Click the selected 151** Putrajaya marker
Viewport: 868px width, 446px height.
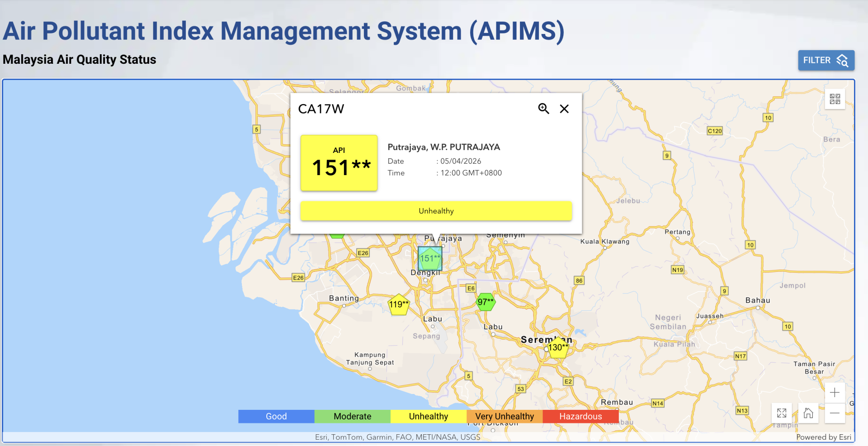(429, 258)
